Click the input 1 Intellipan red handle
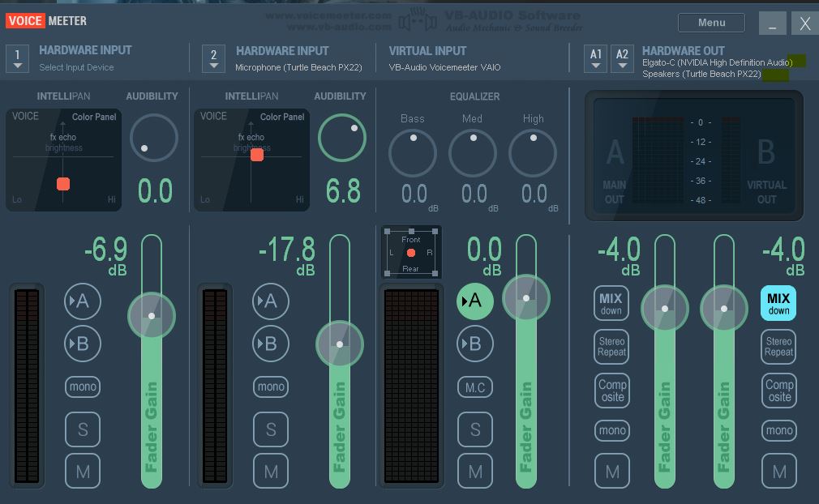The height and width of the screenshot is (504, 819). pos(63,184)
